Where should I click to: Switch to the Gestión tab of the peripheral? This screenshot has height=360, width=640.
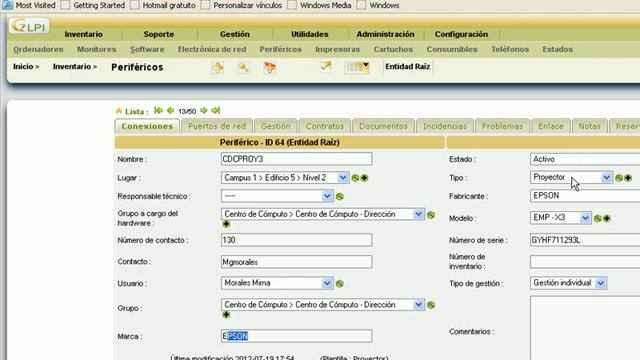(x=276, y=126)
